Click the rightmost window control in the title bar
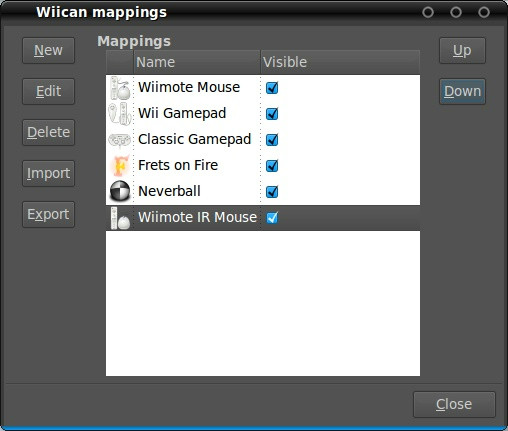Screen dimensions: 508x431 (x=484, y=12)
